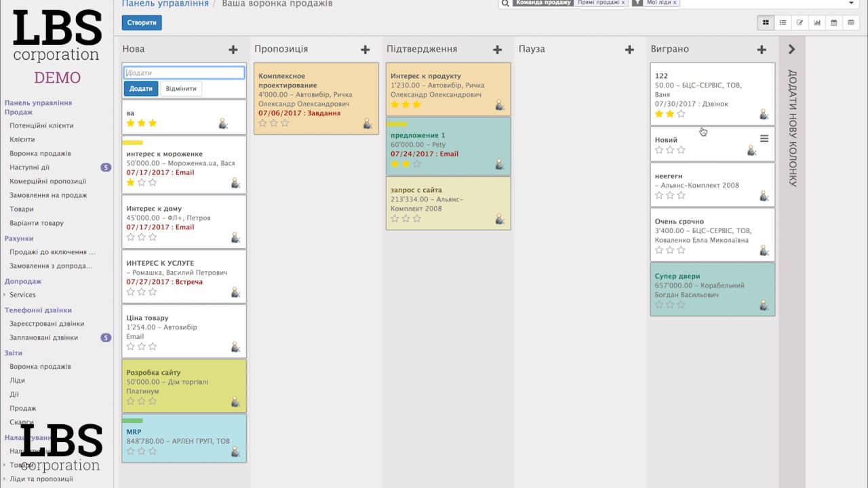Toggle third star on предложение 1 card
This screenshot has width=868, height=488.
pyautogui.click(x=417, y=164)
